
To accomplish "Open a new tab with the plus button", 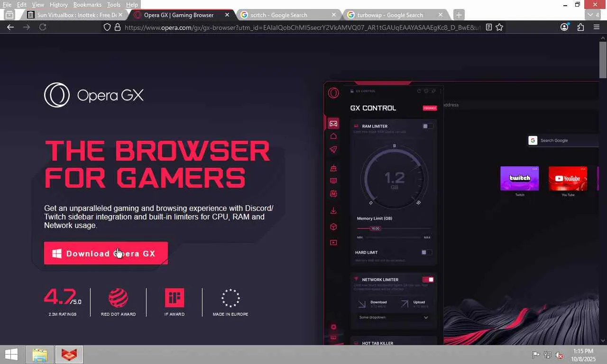I will tap(459, 15).
